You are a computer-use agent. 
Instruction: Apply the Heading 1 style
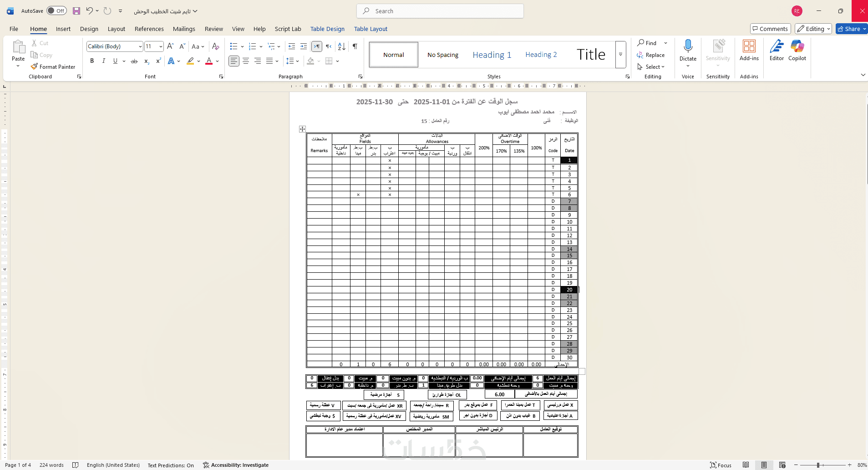(x=492, y=55)
